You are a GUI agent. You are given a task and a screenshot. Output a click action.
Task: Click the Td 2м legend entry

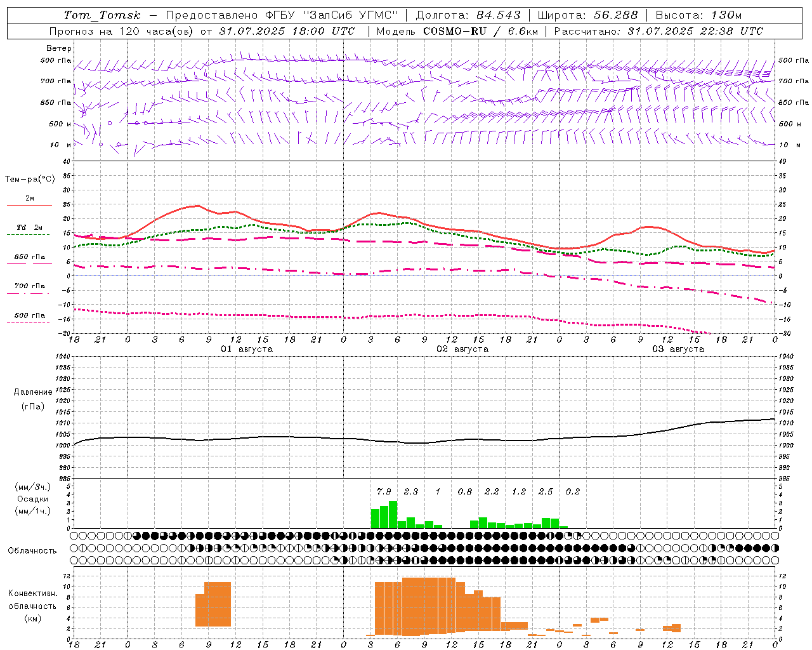click(x=29, y=227)
